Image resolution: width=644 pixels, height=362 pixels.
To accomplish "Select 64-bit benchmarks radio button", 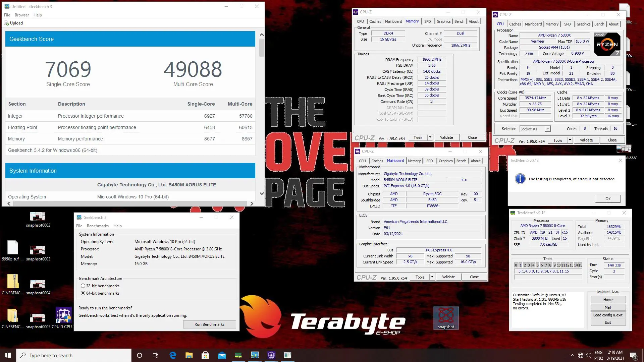I will click(83, 293).
